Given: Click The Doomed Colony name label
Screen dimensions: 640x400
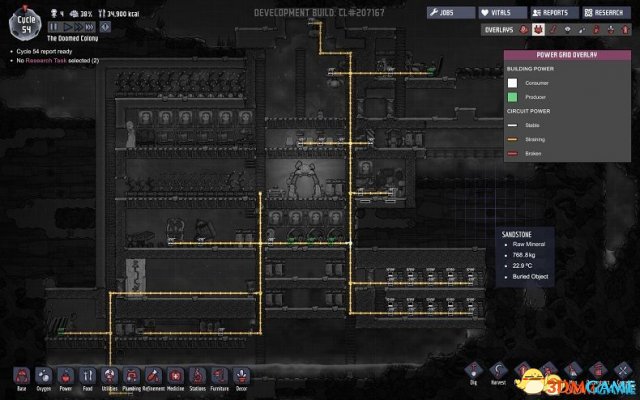Looking at the screenshot, I should [x=72, y=38].
